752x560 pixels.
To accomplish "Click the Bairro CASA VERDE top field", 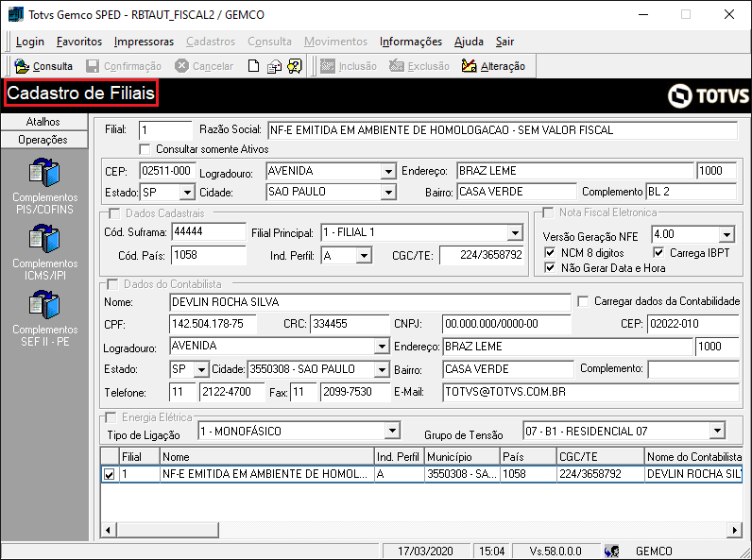I will (517, 192).
